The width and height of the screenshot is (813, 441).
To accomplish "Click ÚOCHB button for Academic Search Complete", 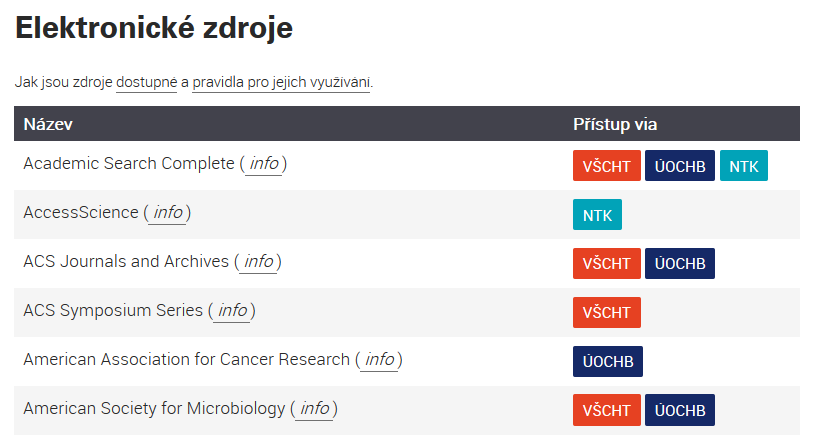I will pos(680,166).
